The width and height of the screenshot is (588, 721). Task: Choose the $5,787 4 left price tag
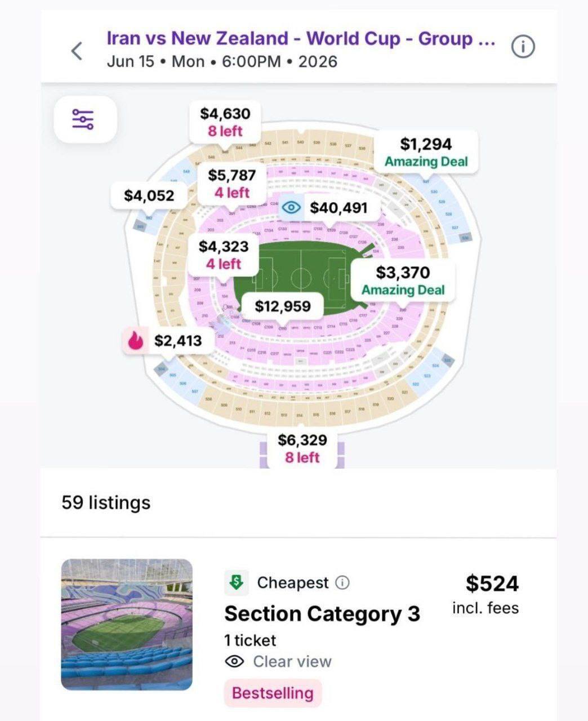(x=232, y=184)
